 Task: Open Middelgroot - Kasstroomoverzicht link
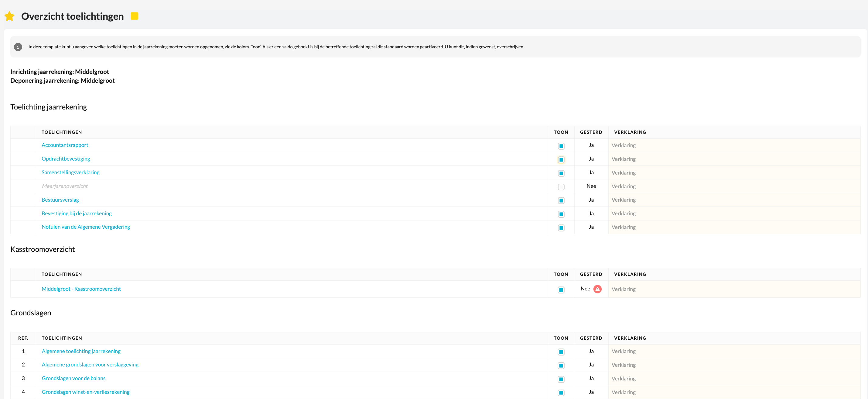81,289
